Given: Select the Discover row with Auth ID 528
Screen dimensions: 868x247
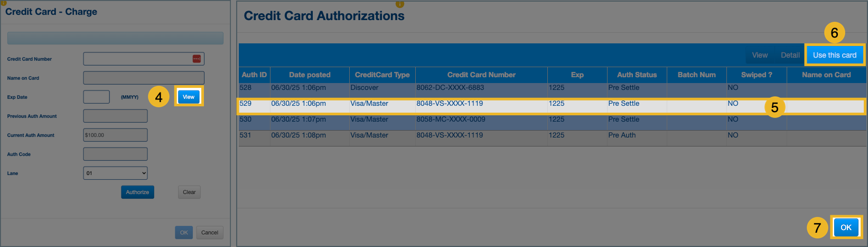Looking at the screenshot, I should coord(449,88).
